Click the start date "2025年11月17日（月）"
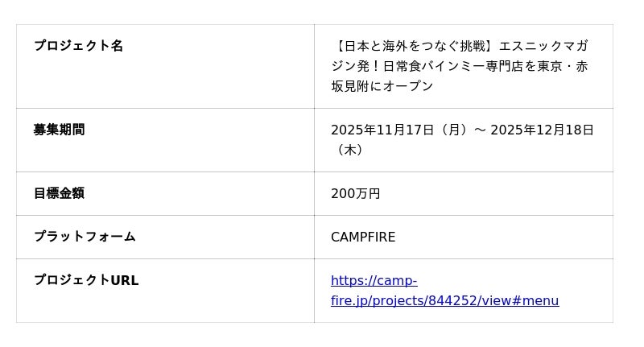Viewport: 644px width, 347px height. click(399, 130)
